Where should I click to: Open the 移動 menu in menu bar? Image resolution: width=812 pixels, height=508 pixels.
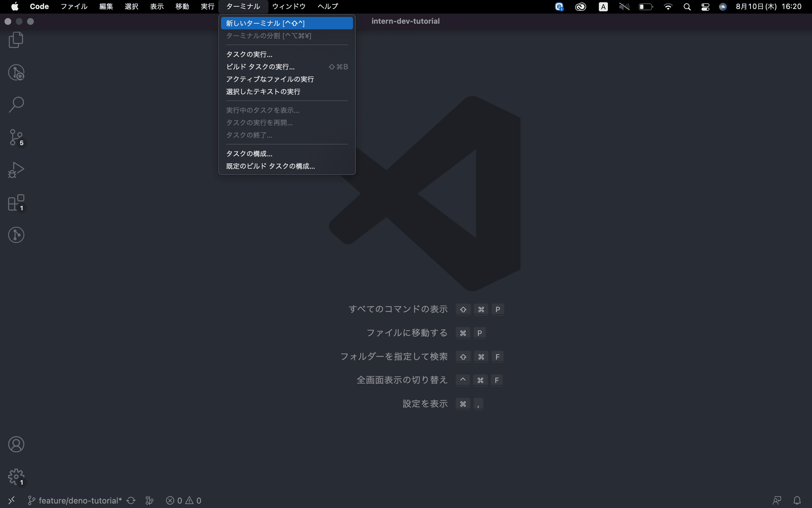click(x=182, y=6)
